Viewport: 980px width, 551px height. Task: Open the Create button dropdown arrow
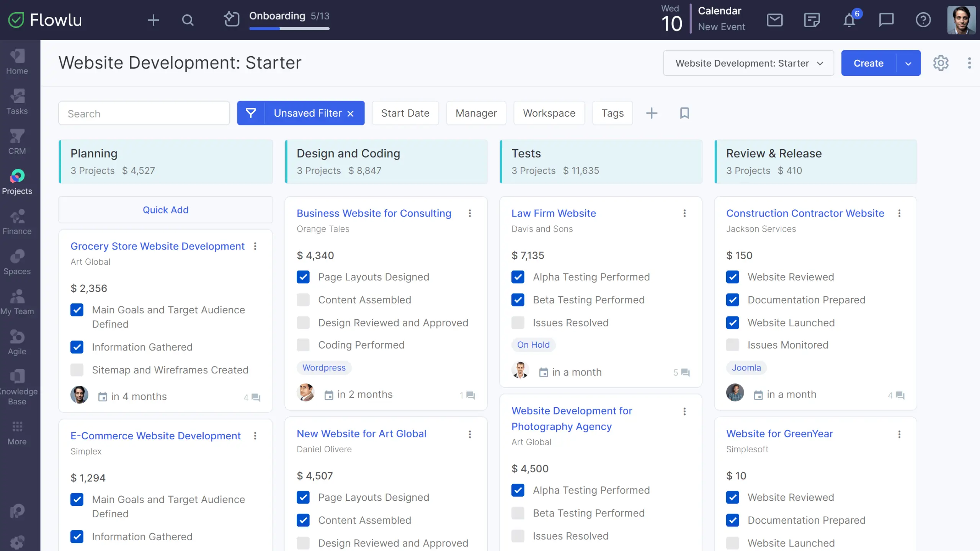pos(908,63)
